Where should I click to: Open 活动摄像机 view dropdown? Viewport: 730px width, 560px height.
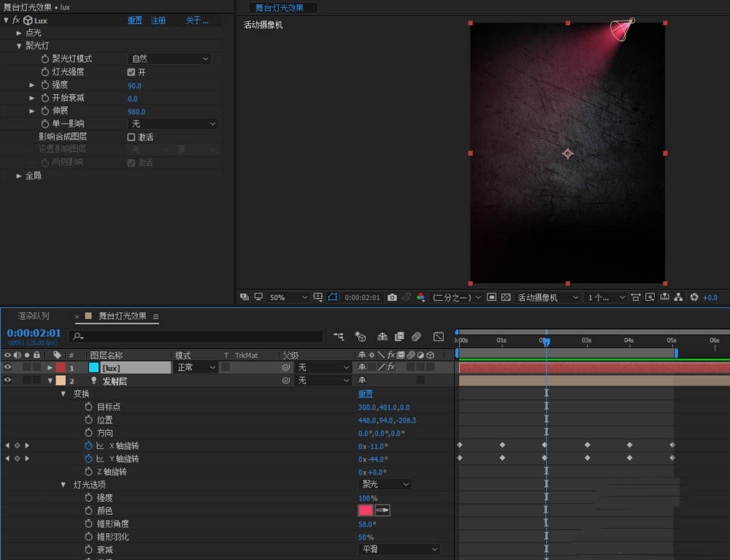(x=547, y=297)
